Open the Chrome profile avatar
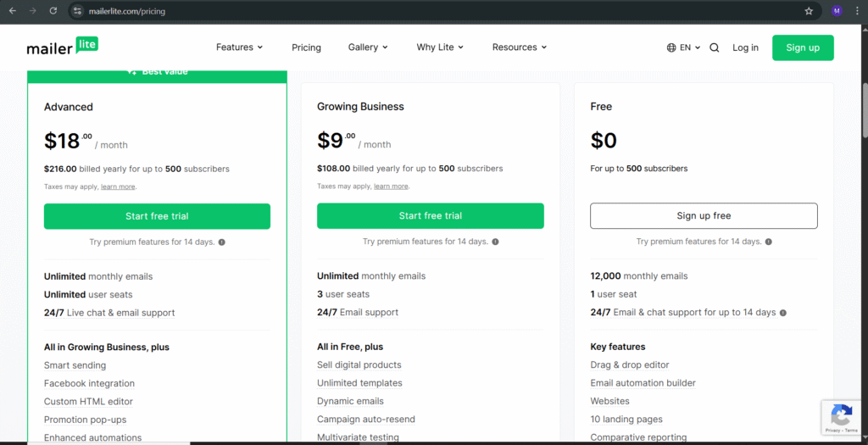Image resolution: width=868 pixels, height=445 pixels. pos(837,11)
